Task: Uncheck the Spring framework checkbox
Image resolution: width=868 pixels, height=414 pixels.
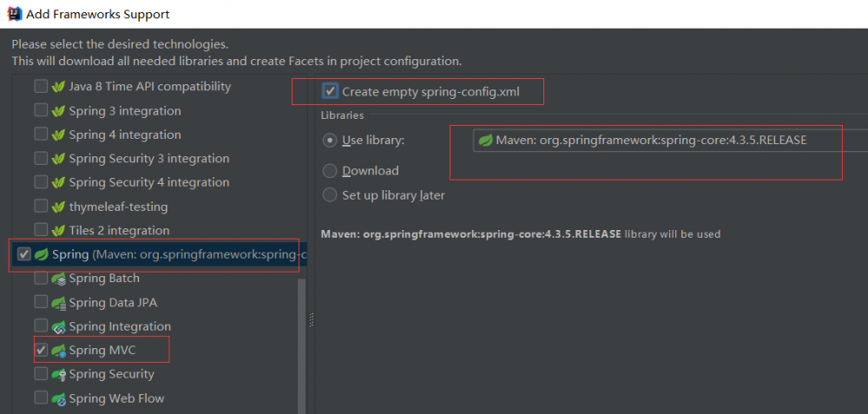Action: point(23,254)
